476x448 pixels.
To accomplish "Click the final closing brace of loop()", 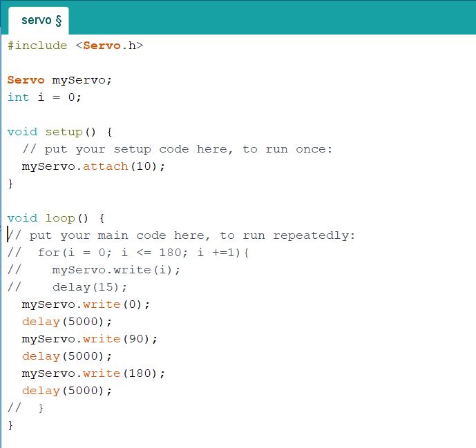I will (x=10, y=425).
